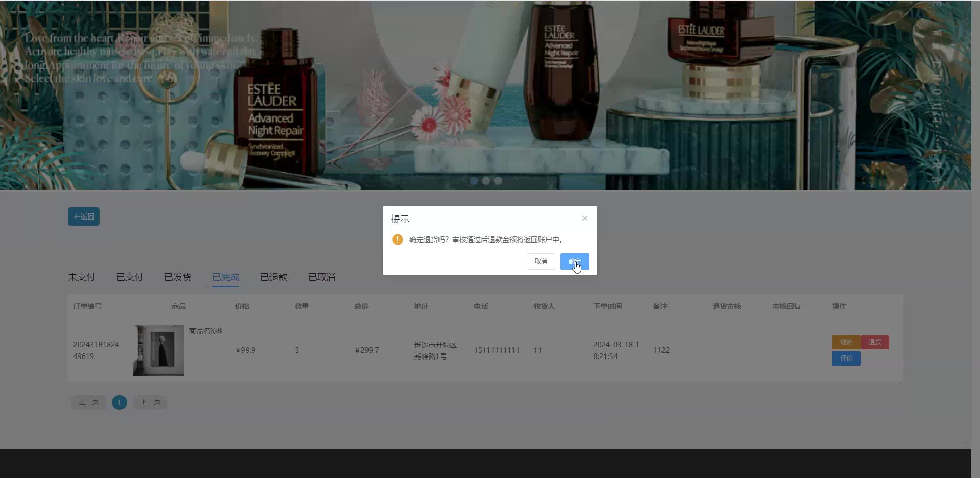The height and width of the screenshot is (478, 980).
Task: Click the red 退货 return button
Action: point(875,342)
